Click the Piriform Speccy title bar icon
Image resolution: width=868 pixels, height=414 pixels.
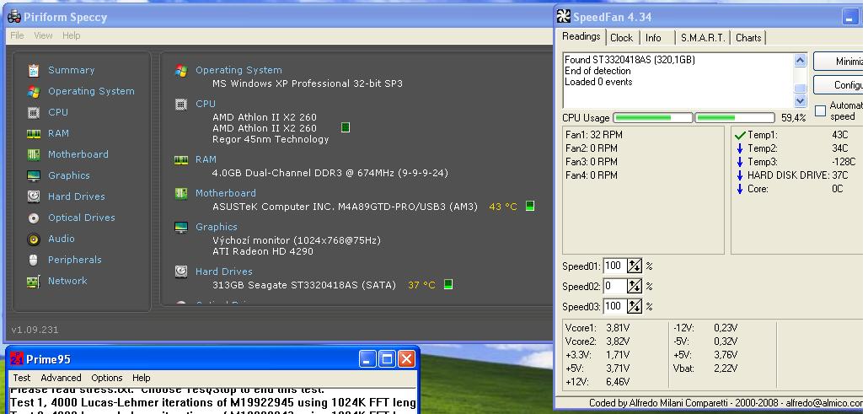(13, 17)
